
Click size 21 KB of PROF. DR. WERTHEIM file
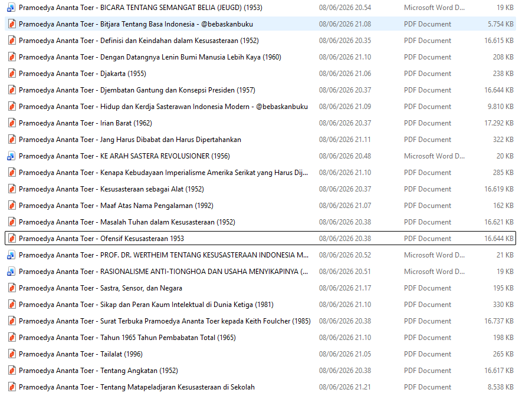point(505,255)
